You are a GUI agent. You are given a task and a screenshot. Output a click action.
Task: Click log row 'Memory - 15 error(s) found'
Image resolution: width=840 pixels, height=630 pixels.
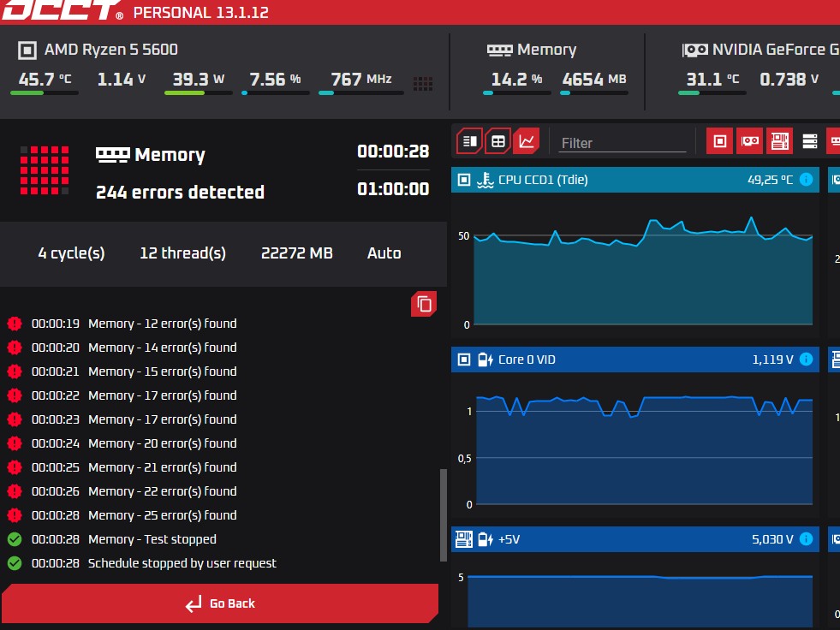click(x=163, y=371)
